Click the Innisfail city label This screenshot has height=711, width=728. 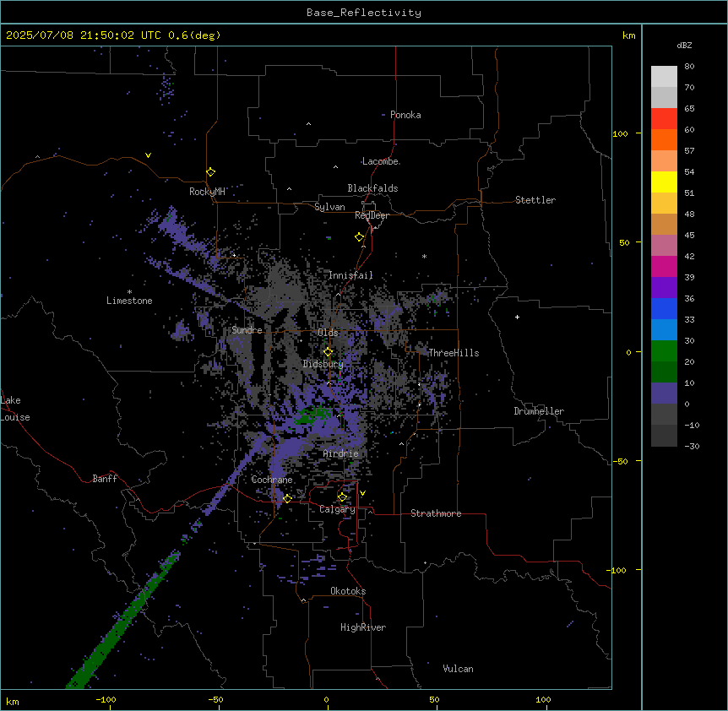pyautogui.click(x=350, y=275)
